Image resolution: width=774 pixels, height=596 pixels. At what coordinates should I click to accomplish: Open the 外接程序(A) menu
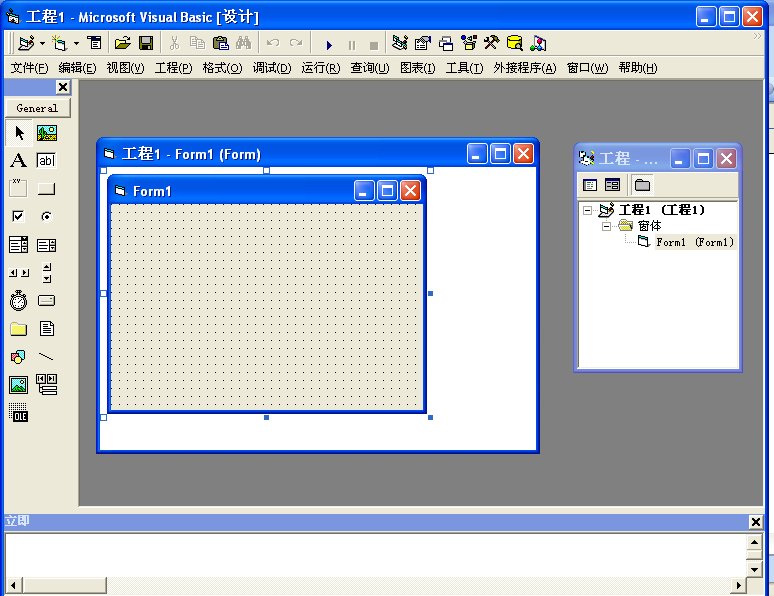[525, 68]
